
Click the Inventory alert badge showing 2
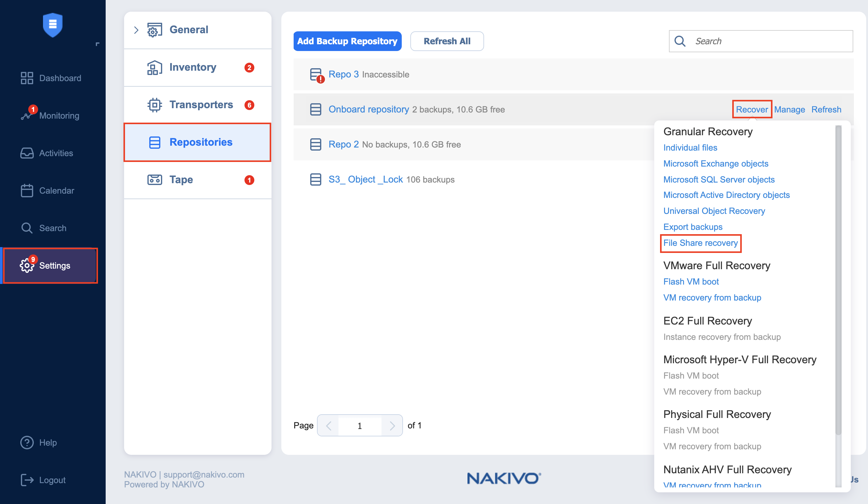click(x=249, y=68)
